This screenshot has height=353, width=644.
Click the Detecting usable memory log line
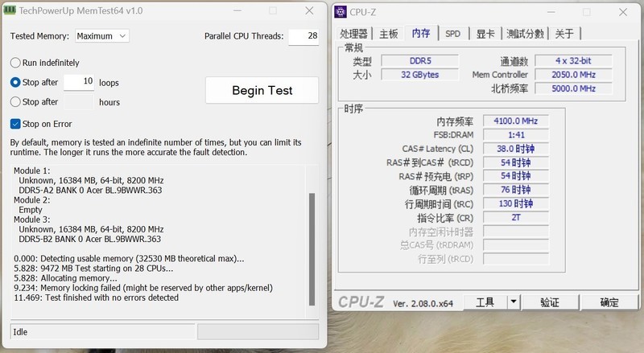click(129, 259)
